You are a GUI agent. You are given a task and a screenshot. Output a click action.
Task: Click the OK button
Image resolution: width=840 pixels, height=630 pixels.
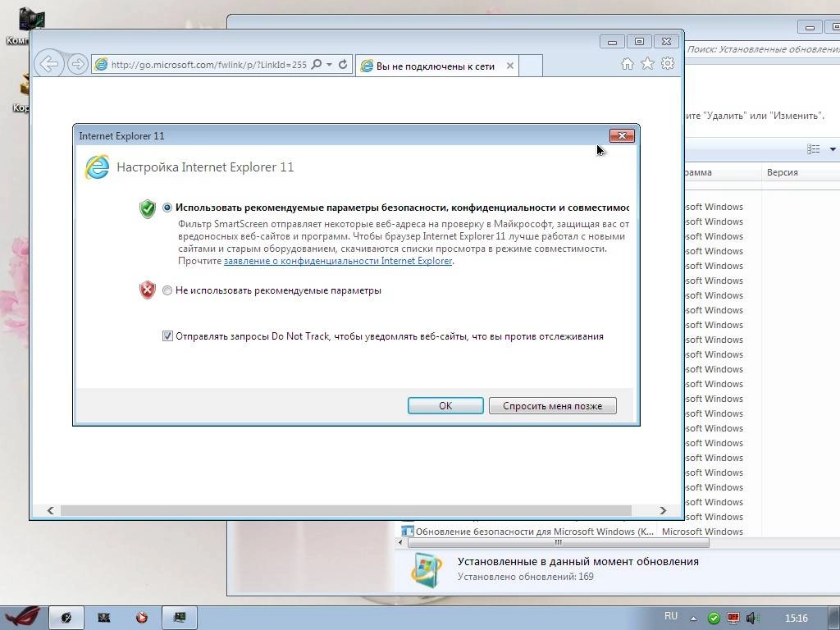(445, 405)
